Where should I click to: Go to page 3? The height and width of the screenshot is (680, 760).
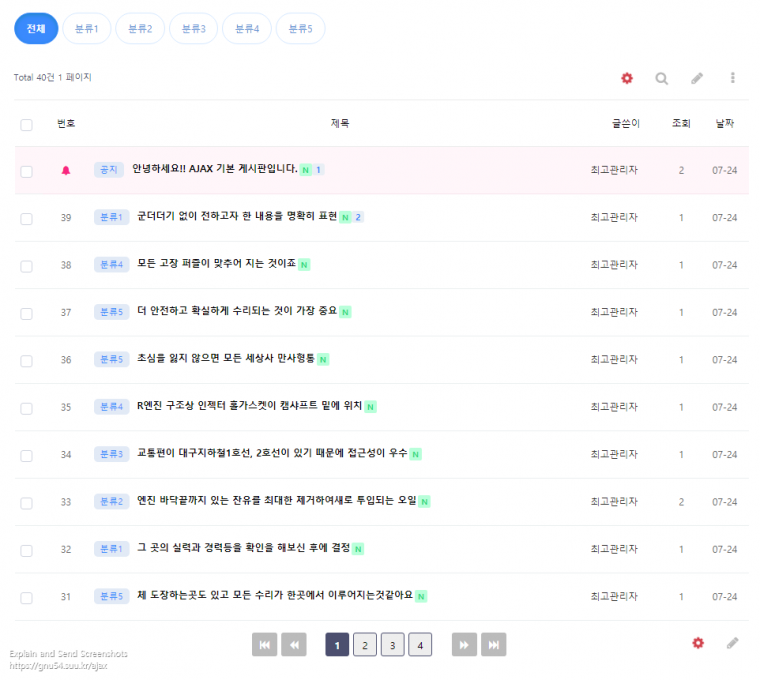(393, 645)
